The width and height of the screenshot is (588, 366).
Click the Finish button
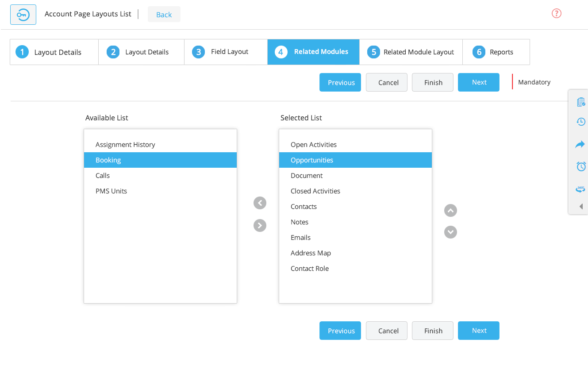click(432, 82)
